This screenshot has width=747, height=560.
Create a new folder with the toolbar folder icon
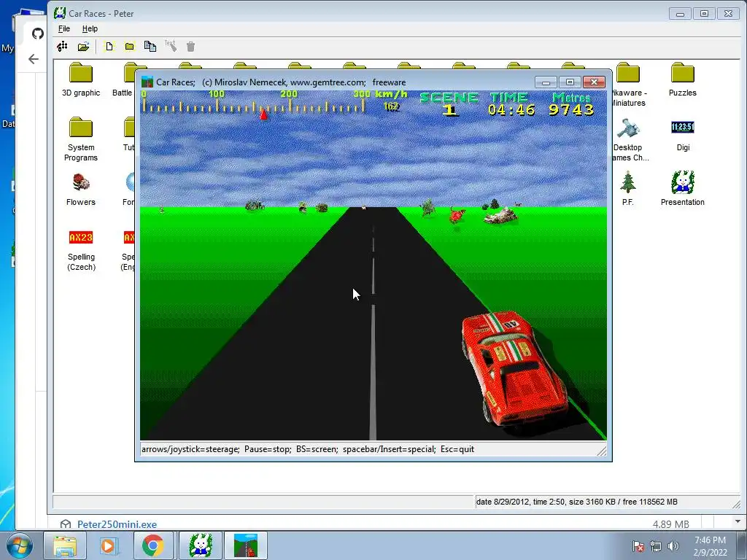tap(129, 46)
